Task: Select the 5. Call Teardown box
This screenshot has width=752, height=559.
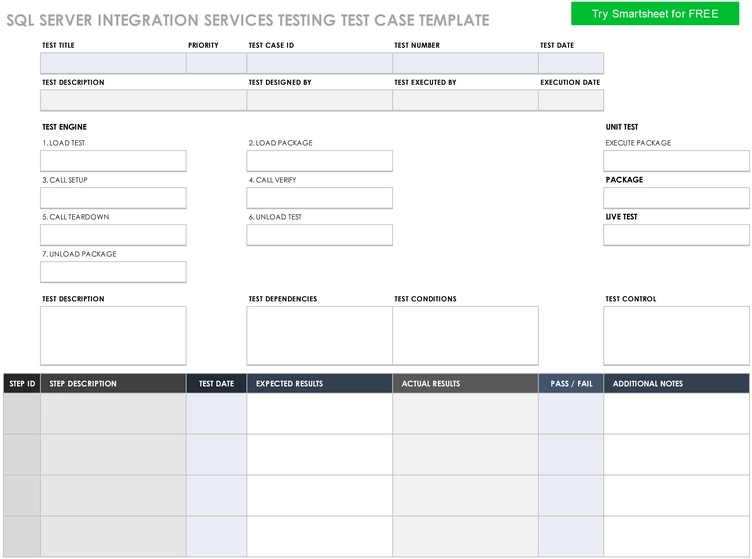Action: (113, 235)
